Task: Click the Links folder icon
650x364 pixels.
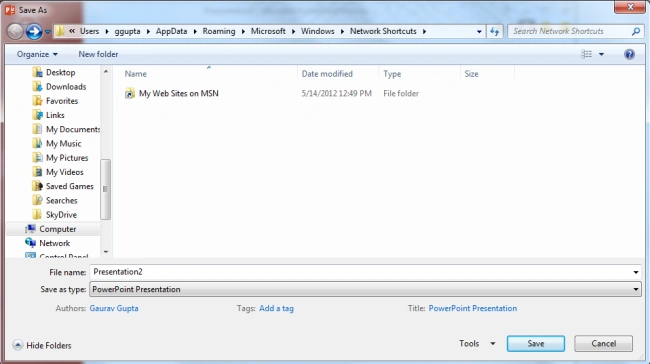Action: coord(37,115)
